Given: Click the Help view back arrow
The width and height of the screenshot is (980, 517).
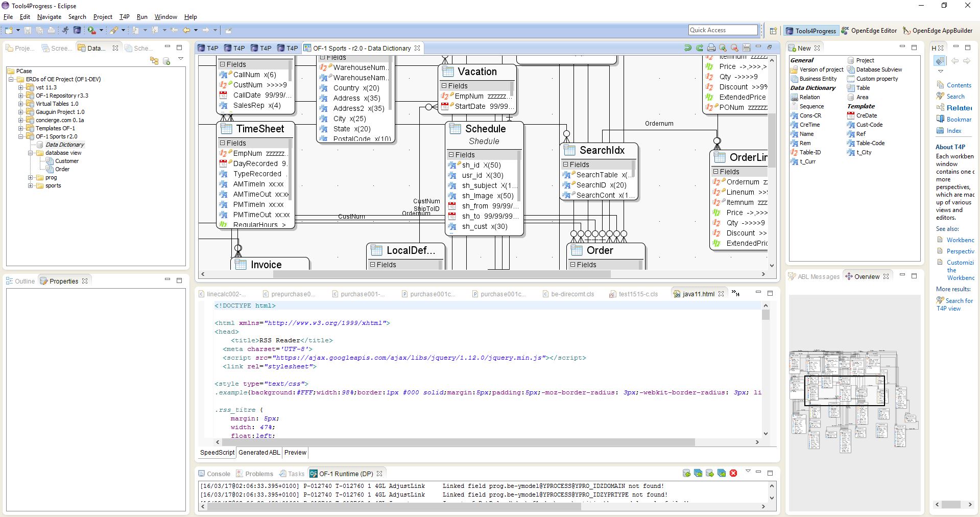Looking at the screenshot, I should [x=955, y=61].
